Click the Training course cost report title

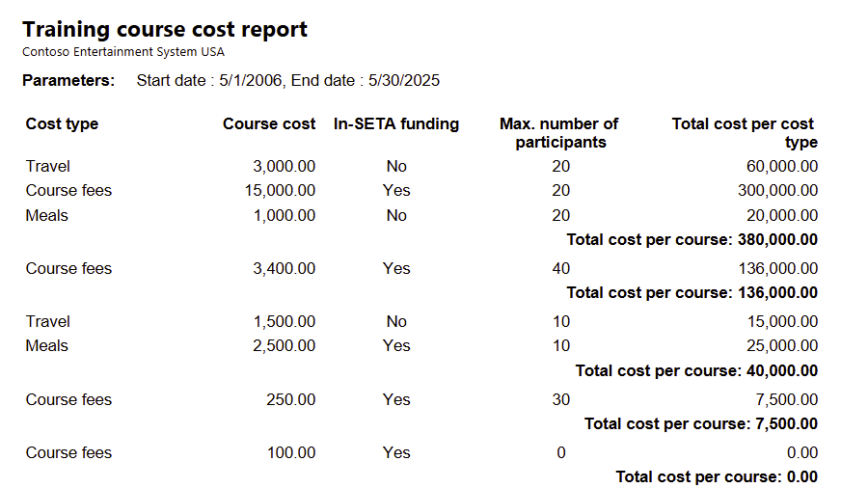(x=164, y=29)
